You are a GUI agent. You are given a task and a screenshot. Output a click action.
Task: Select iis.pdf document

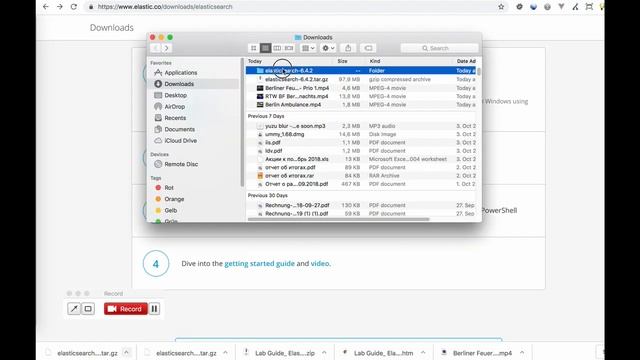tap(361, 142)
